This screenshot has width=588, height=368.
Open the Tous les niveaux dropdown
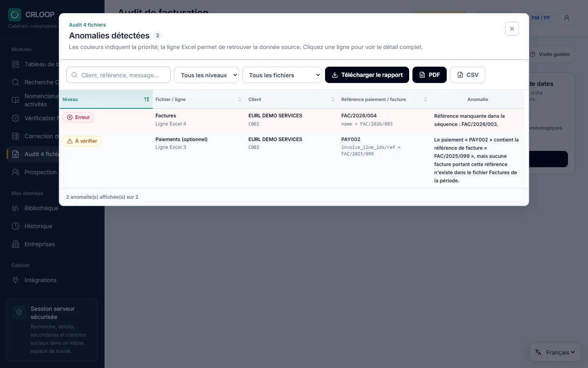pos(206,75)
